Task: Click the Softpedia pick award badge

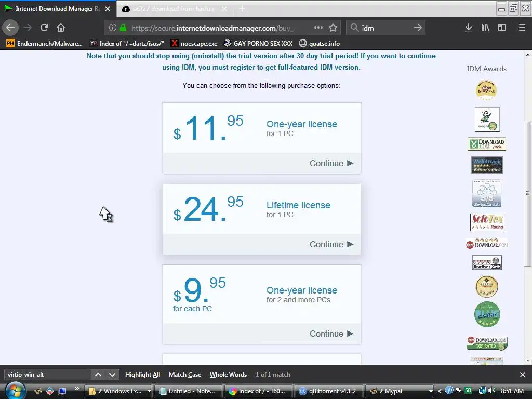Action: 487,193
